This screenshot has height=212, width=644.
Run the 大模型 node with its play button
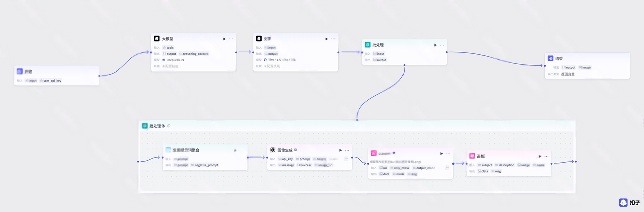224,39
